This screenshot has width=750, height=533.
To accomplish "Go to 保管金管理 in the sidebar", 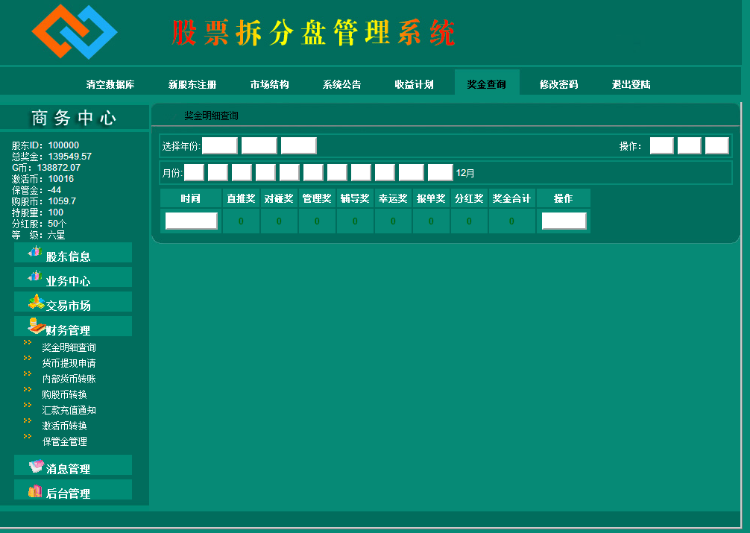I will 65,442.
